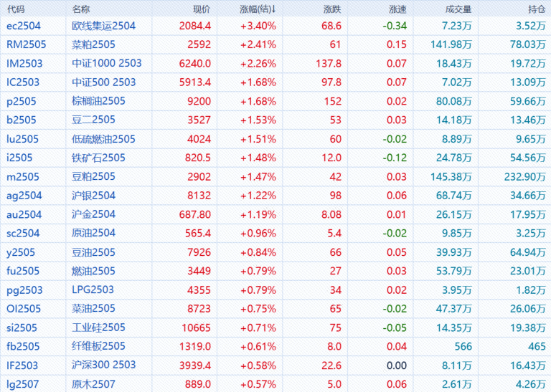Open the lg2507 contract code link
This screenshot has width=551, height=392.
pos(23,384)
